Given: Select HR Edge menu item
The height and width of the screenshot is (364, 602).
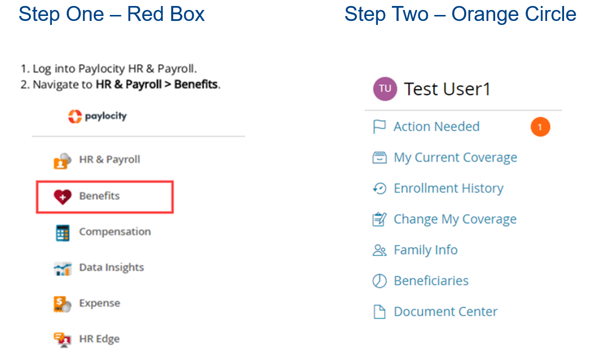Looking at the screenshot, I should (99, 340).
